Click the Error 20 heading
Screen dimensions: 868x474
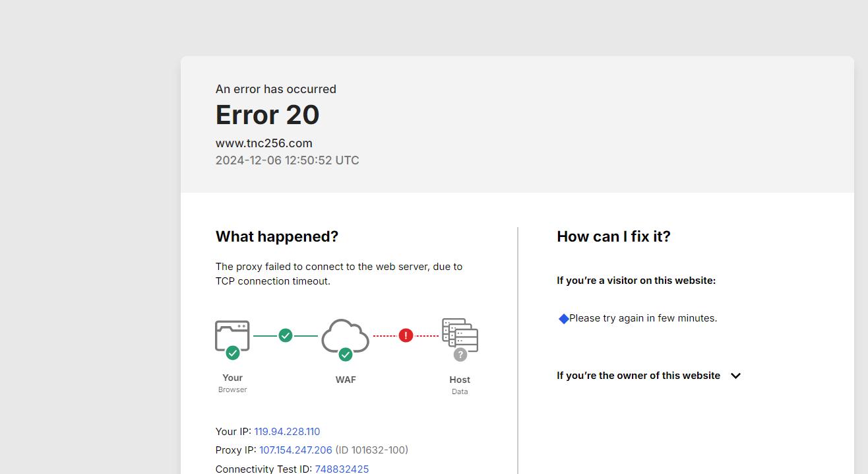(267, 115)
